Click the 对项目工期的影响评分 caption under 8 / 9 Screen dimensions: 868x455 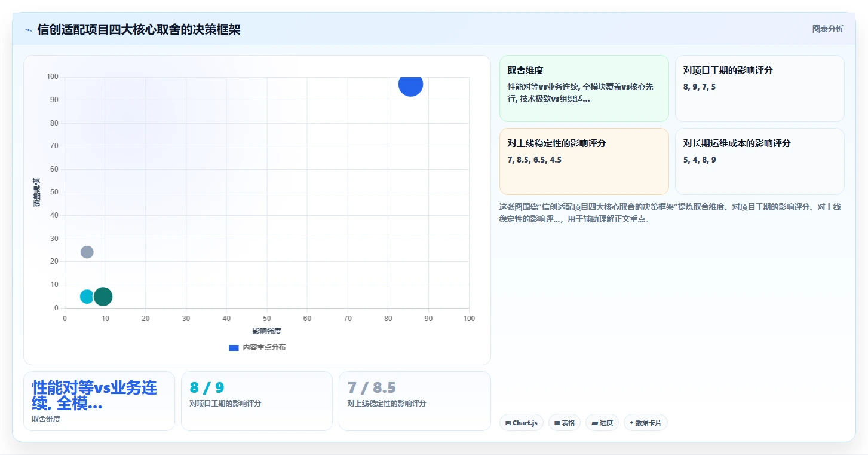225,404
